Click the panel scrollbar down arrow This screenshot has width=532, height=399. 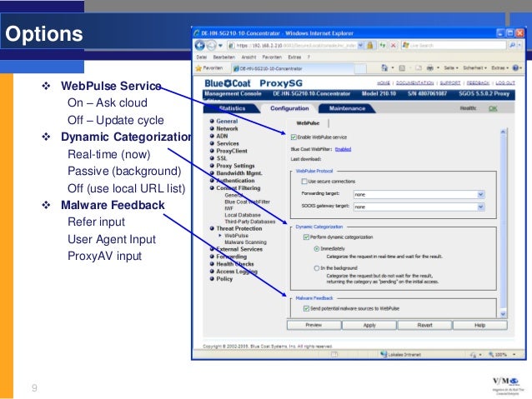(503, 314)
